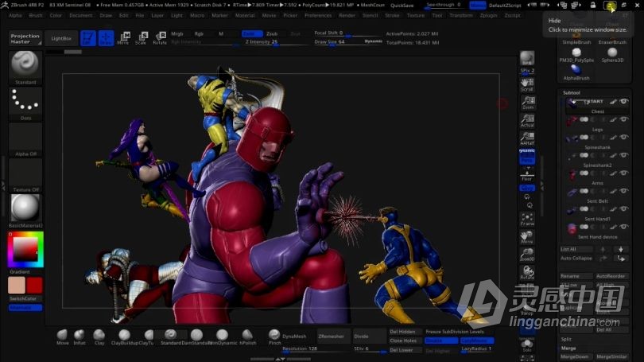Set canvas to AAHalf size
644x362 pixels.
tap(527, 138)
